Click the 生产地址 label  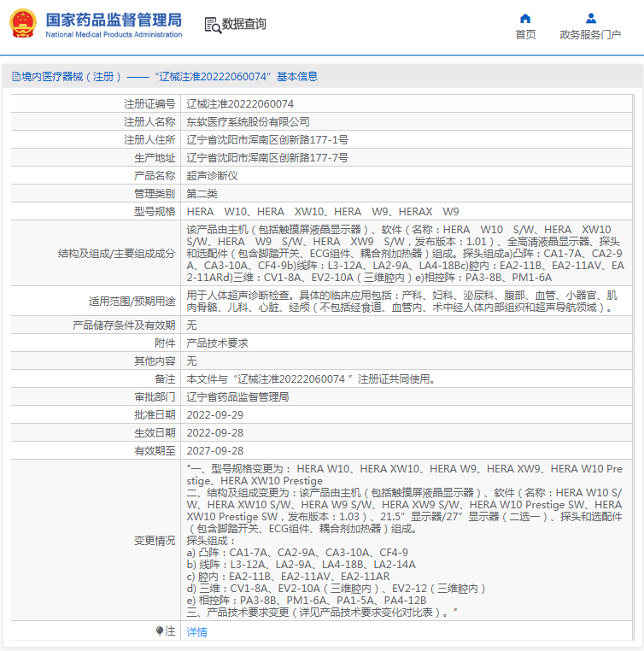[155, 157]
